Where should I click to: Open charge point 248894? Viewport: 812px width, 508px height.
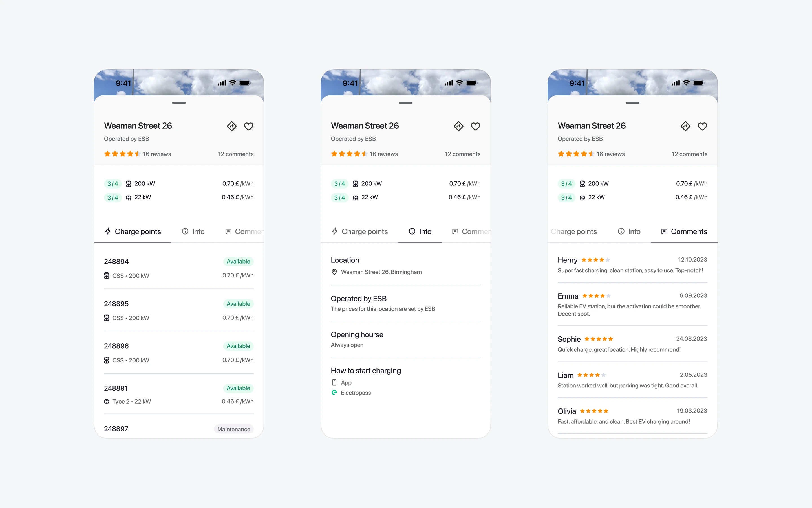point(179,268)
